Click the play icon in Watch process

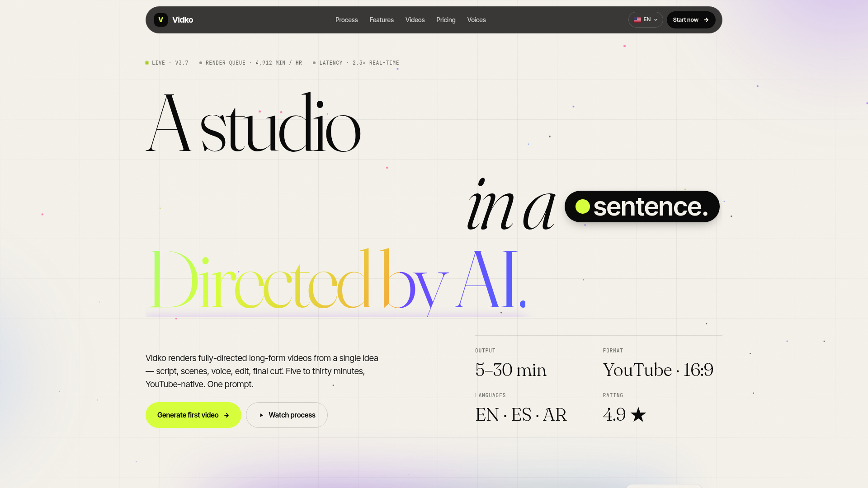pyautogui.click(x=261, y=415)
